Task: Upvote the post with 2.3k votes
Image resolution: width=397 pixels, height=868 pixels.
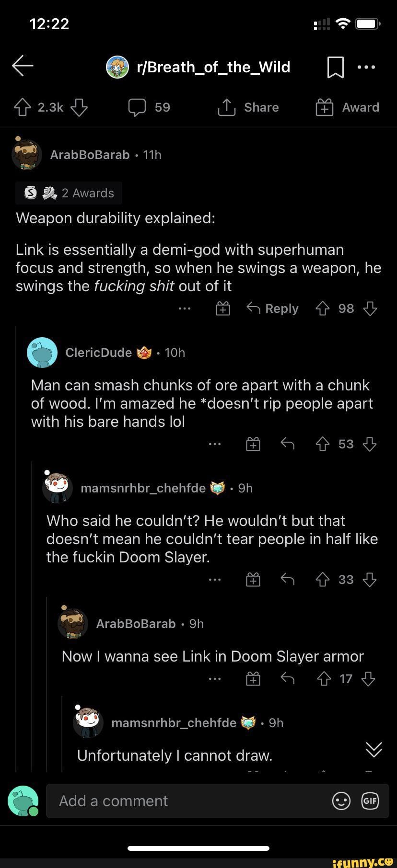Action: tap(22, 107)
